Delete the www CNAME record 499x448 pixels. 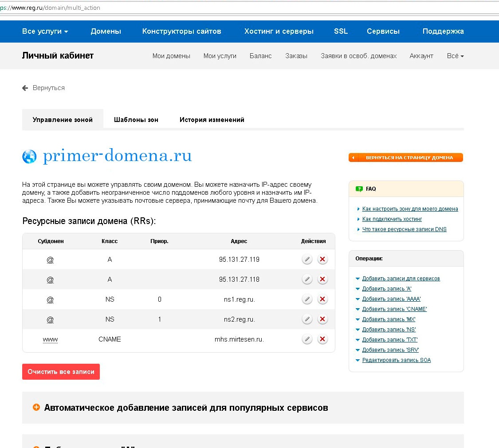[x=322, y=339]
